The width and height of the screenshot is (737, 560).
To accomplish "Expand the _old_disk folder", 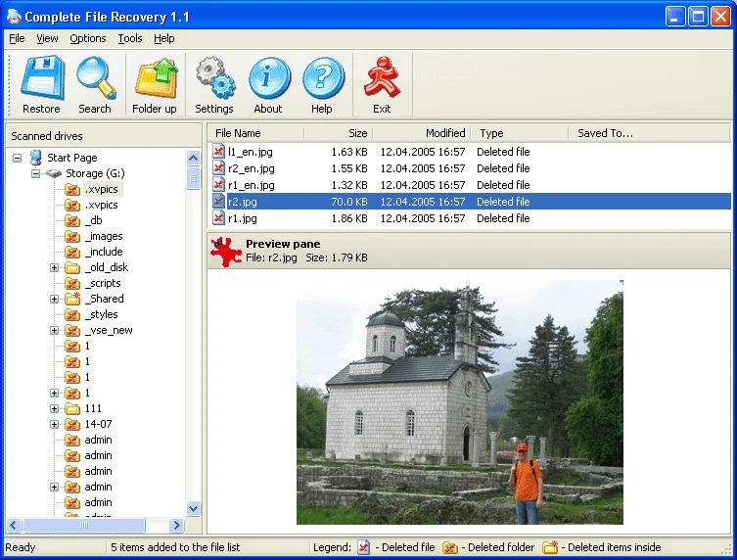I will (x=55, y=267).
